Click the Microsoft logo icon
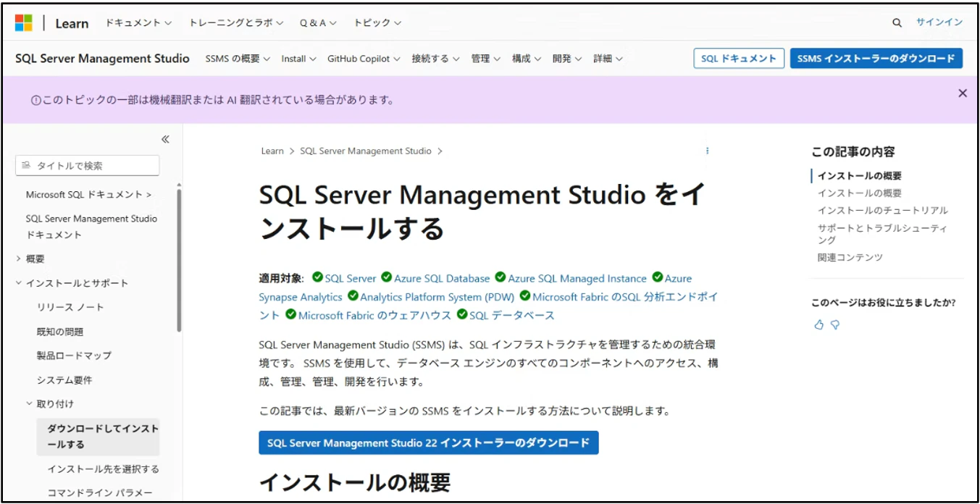 pos(24,23)
